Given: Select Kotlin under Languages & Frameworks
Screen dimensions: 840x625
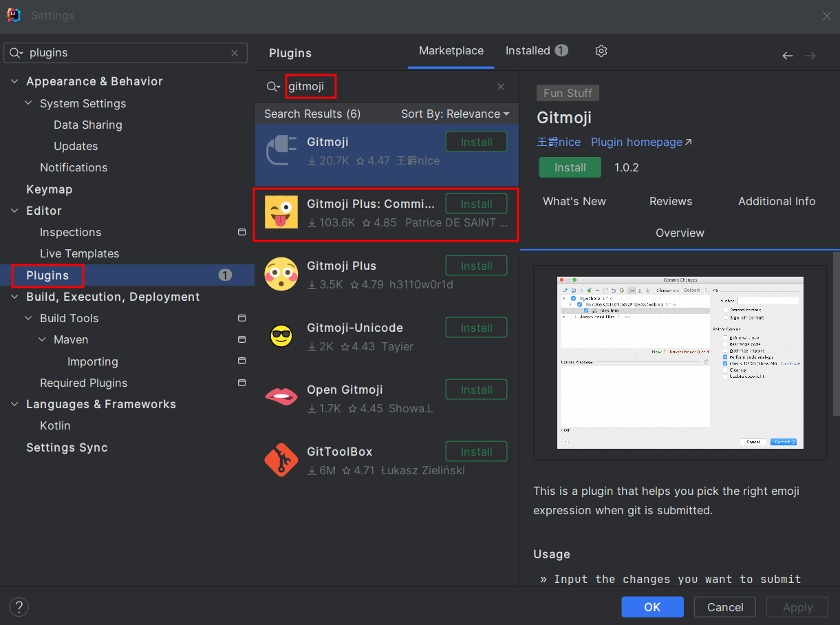Looking at the screenshot, I should 55,425.
